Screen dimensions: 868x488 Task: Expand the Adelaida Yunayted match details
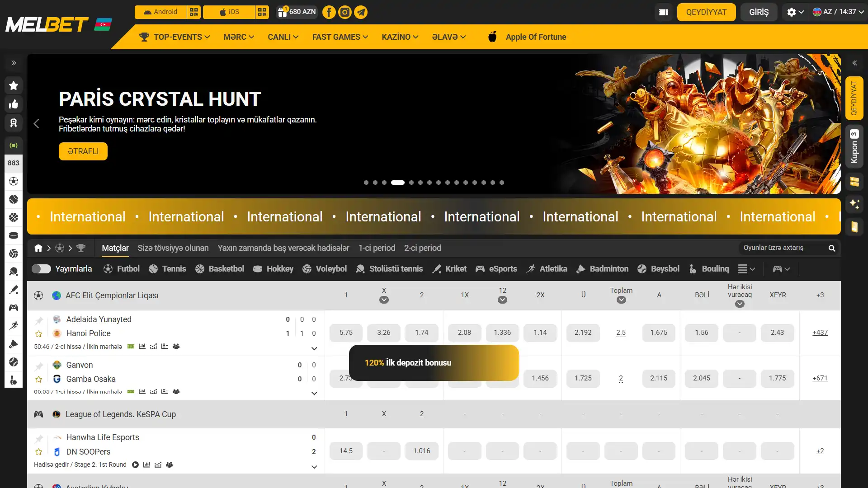[x=314, y=348]
